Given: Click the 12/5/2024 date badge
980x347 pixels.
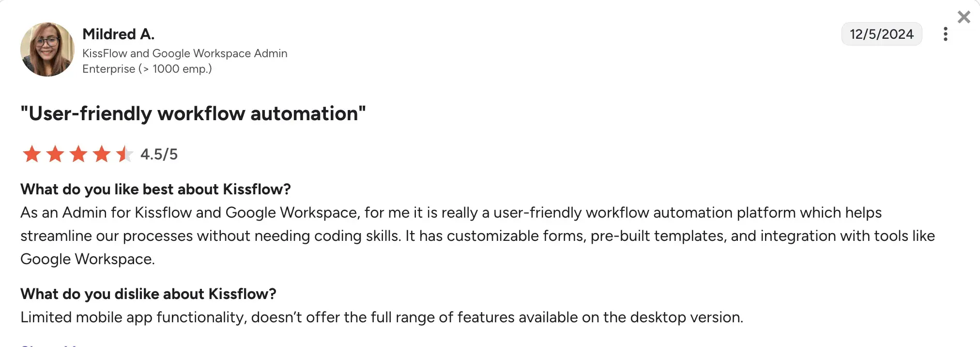Looking at the screenshot, I should [x=882, y=34].
